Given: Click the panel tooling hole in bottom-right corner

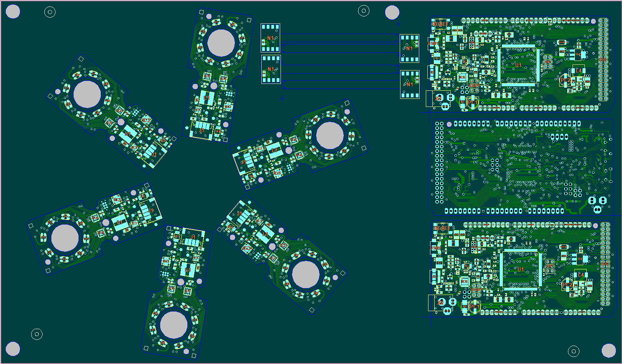Looking at the screenshot, I should click(x=609, y=351).
